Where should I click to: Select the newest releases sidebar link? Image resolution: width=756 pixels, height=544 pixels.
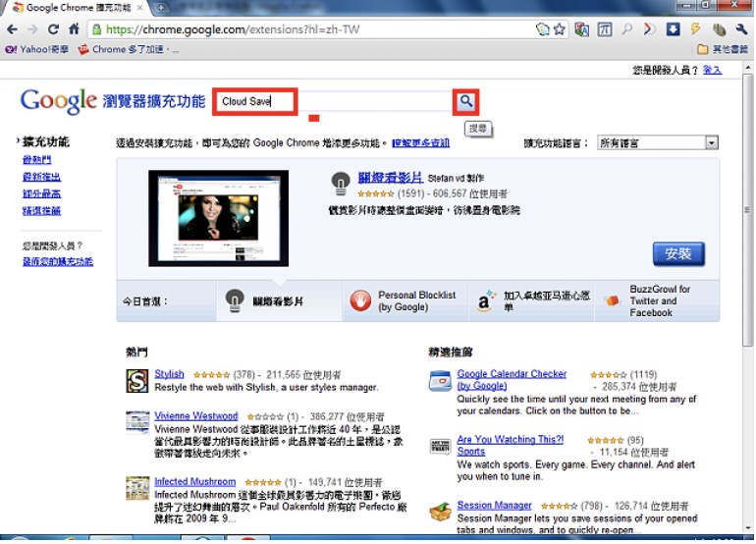41,177
